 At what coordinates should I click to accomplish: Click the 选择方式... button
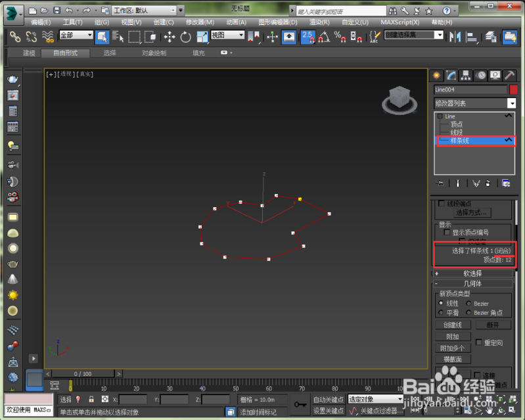point(473,212)
